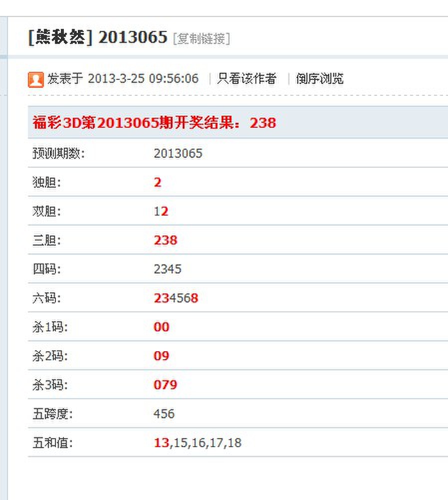Viewport: 448px width, 500px height.
Task: Click the 五和值 number 13
Action: (x=160, y=442)
